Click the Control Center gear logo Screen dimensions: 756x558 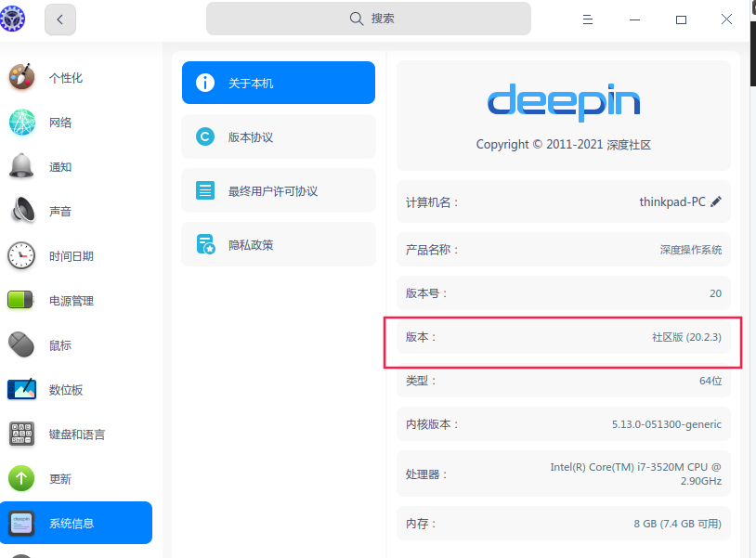(x=12, y=19)
